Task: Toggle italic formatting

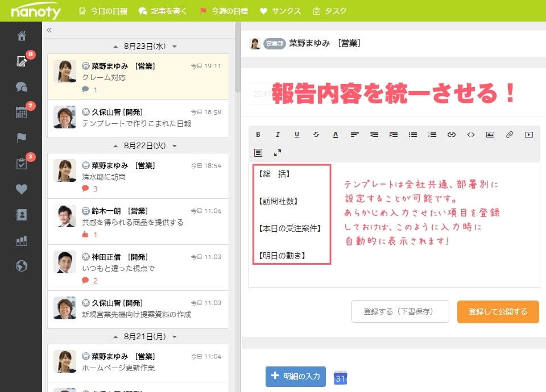Action: tap(278, 135)
